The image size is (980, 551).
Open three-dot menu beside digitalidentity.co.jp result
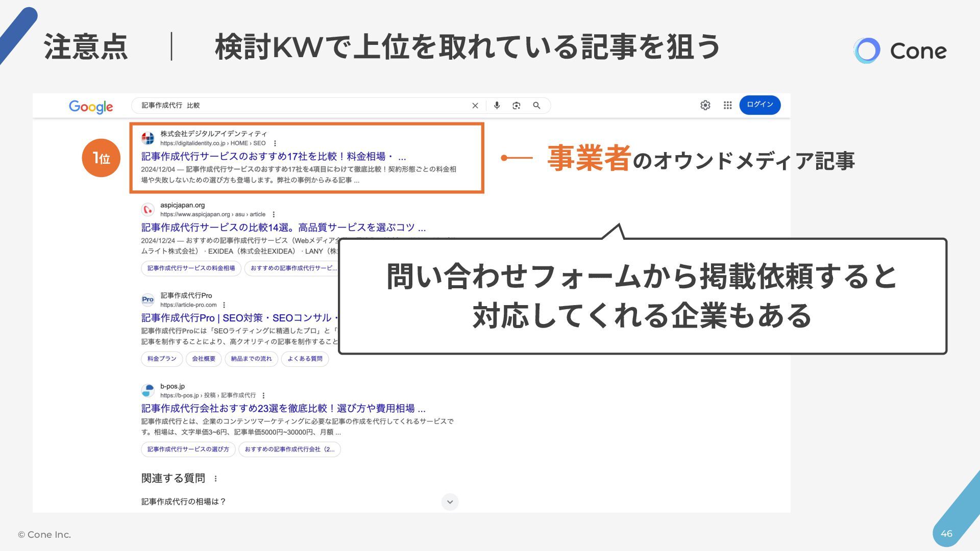pyautogui.click(x=275, y=143)
